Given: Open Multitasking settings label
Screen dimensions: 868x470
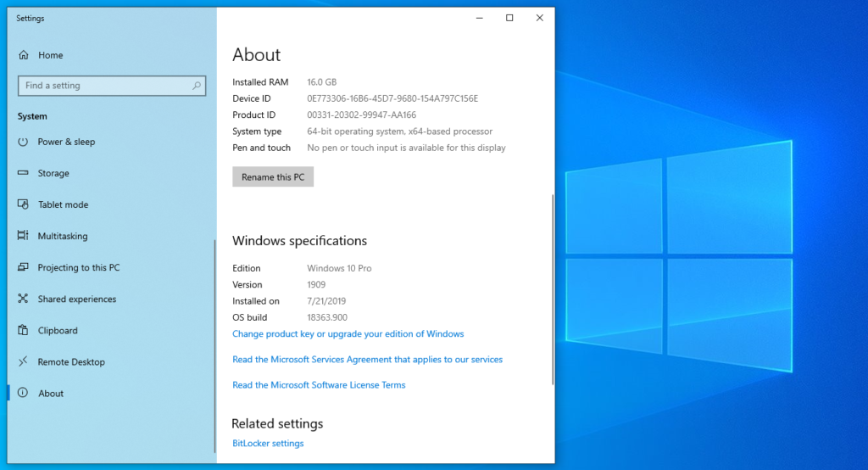Looking at the screenshot, I should (63, 236).
